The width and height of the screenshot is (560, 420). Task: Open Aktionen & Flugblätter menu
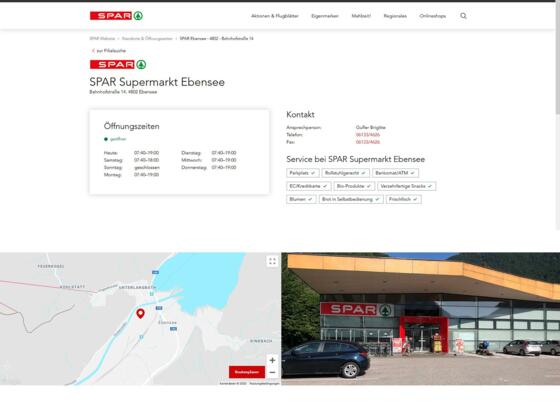275,16
